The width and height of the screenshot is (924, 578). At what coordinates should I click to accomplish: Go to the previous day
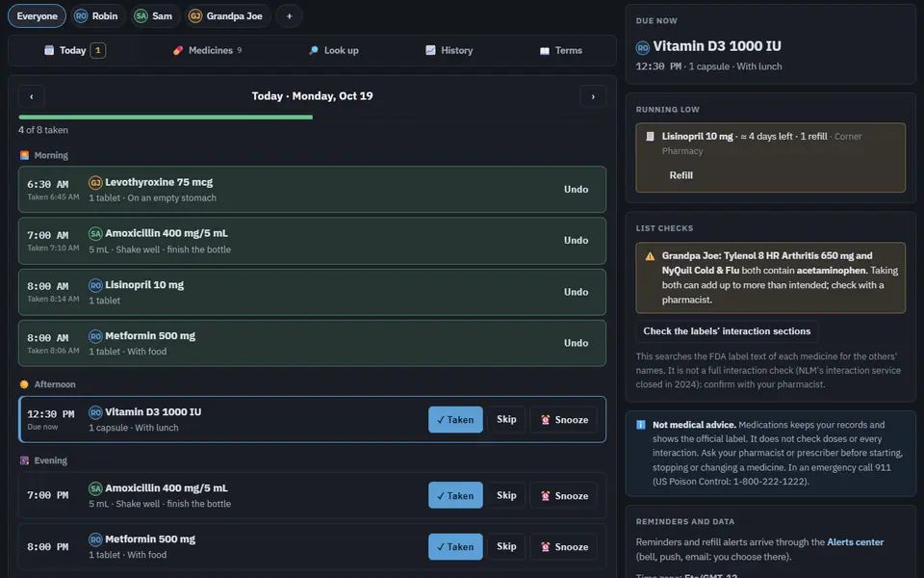point(31,96)
